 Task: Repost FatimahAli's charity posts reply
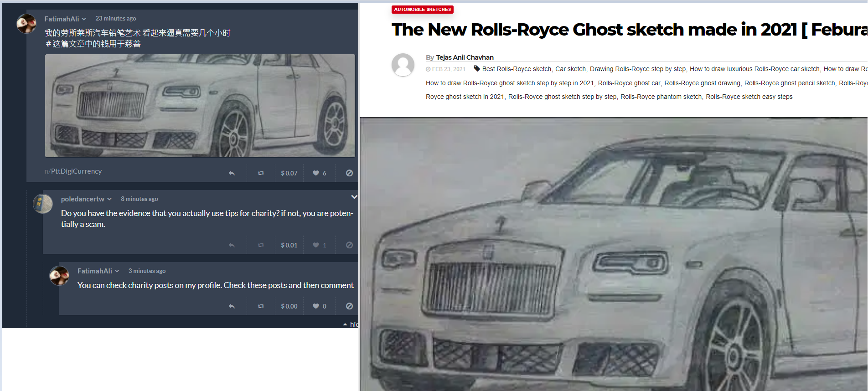[x=261, y=306]
